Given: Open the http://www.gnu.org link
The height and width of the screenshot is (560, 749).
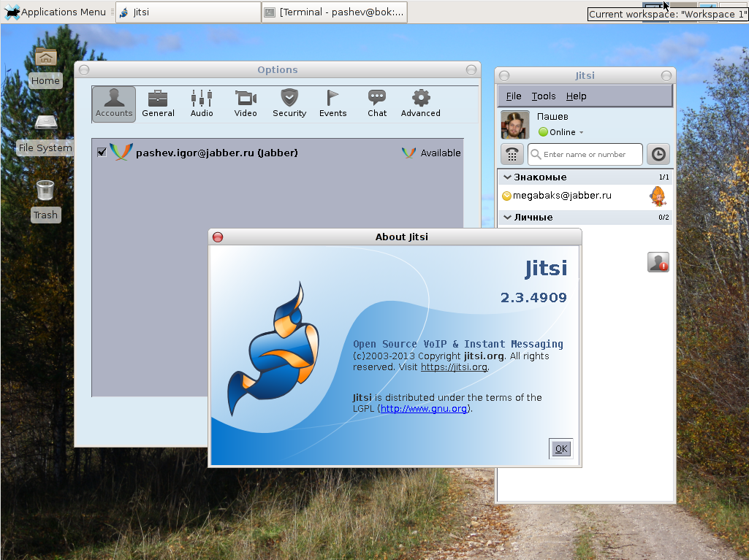Looking at the screenshot, I should click(x=424, y=409).
